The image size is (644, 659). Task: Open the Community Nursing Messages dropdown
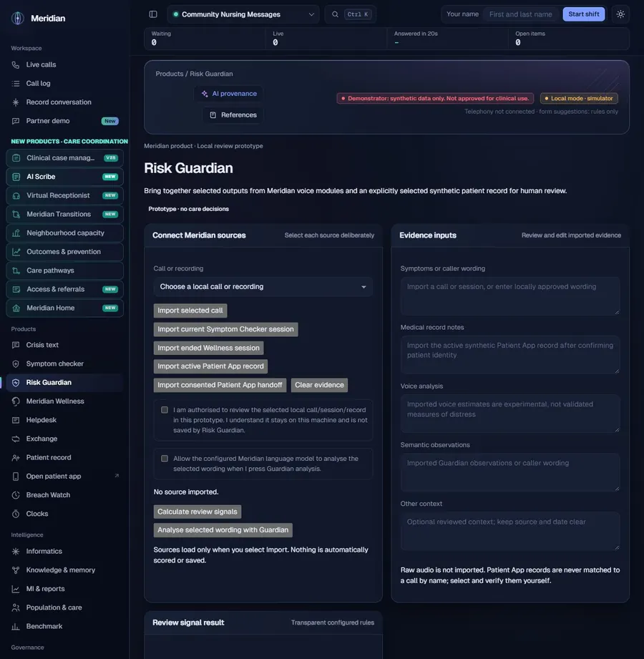(x=243, y=14)
